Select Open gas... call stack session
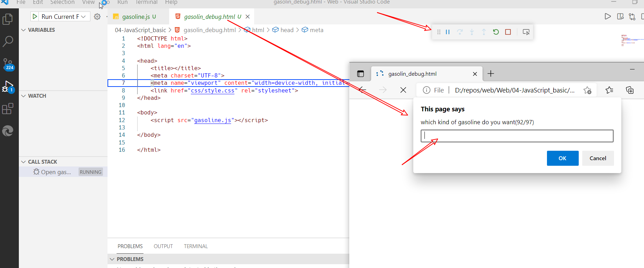Viewport: 644px width, 268px height. coord(63,172)
